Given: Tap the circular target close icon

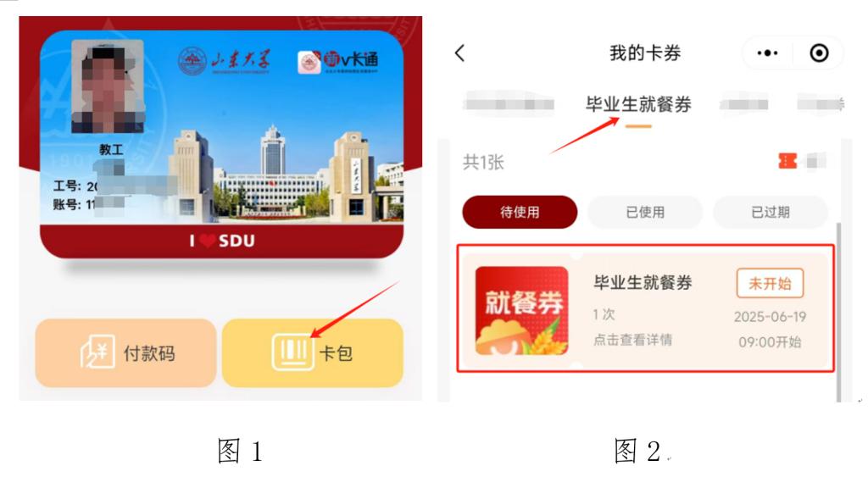Looking at the screenshot, I should [819, 53].
